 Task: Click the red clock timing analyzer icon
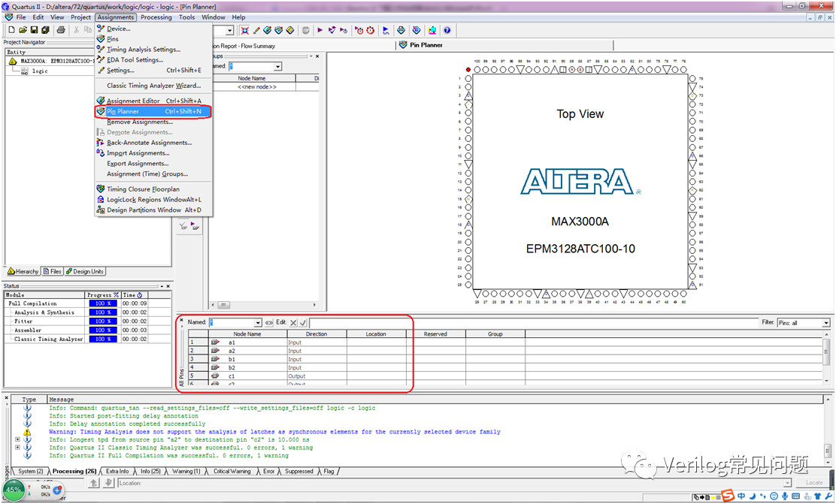click(x=370, y=30)
